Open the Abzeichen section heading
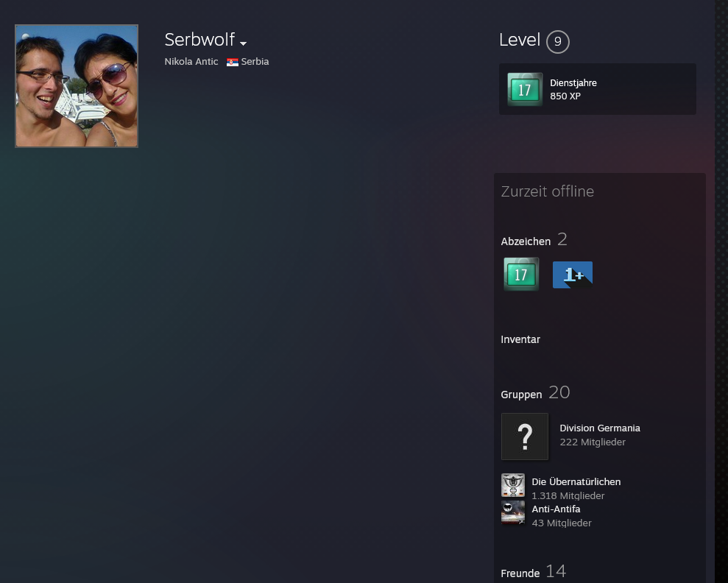The height and width of the screenshot is (583, 728). pos(526,241)
